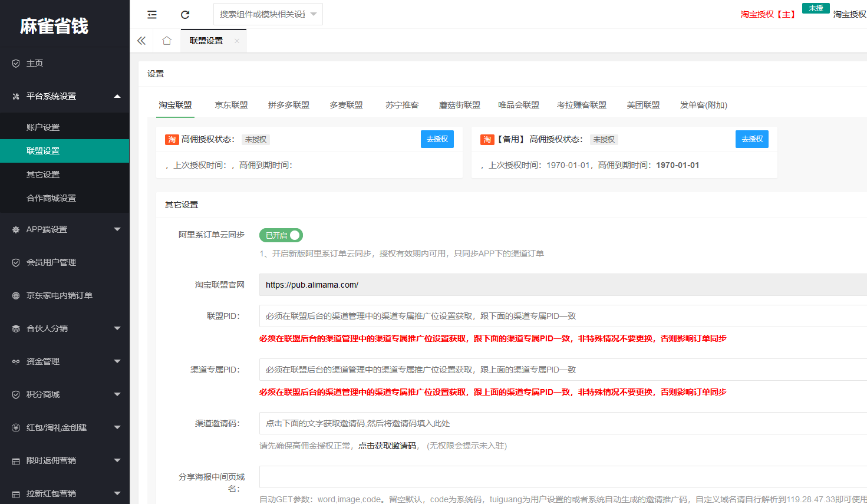Click the shield icon beside 积分商城
Viewport: 867px width, 504px height.
16,394
